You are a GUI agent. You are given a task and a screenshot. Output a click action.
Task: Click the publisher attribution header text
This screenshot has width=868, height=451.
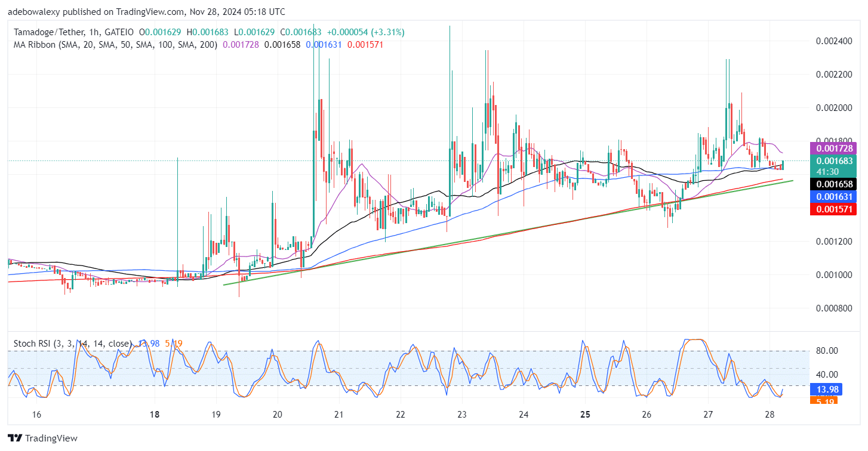tap(146, 12)
